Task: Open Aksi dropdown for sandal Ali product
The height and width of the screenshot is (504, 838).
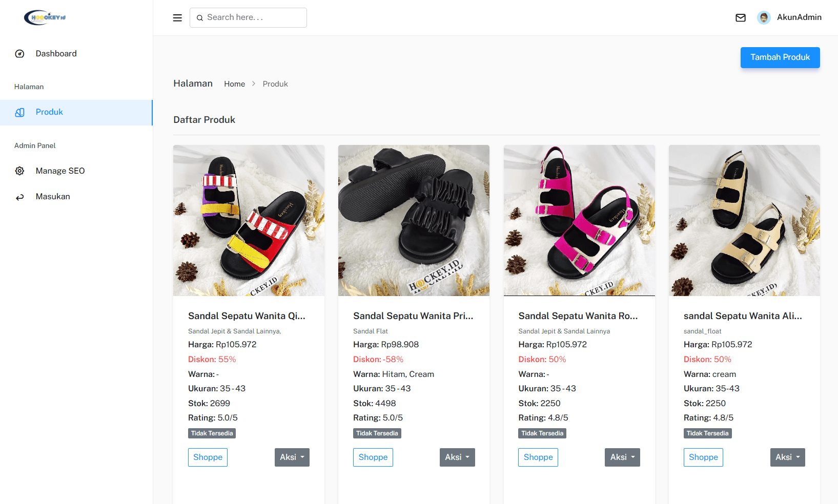Action: pos(787,457)
